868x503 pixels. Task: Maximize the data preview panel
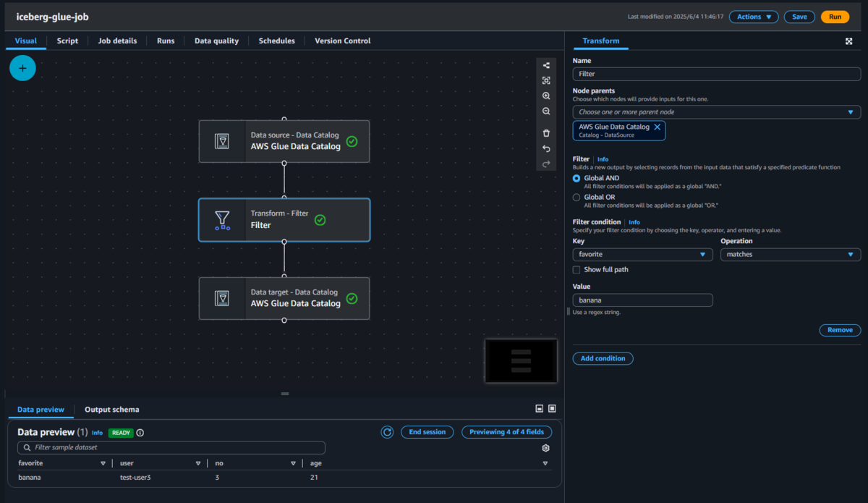pos(552,409)
